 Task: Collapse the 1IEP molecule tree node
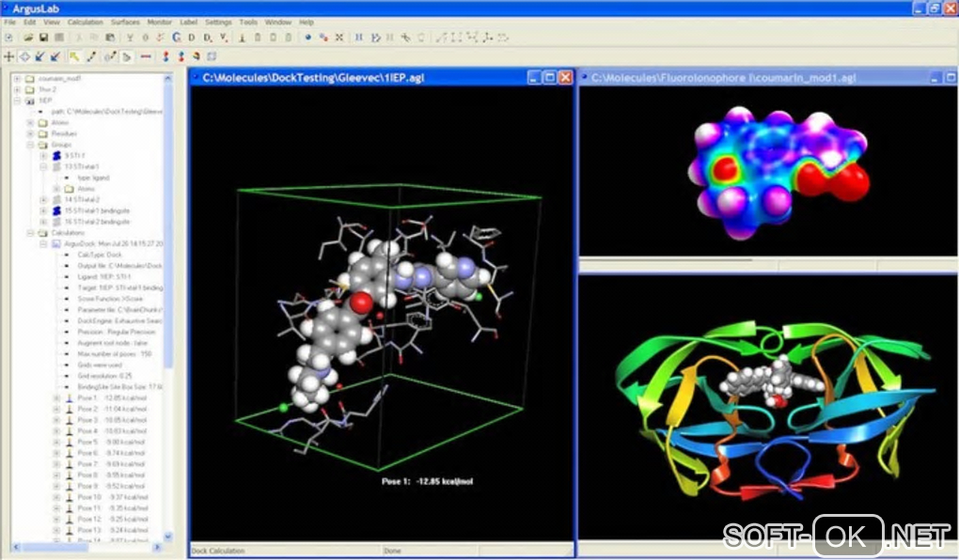pos(17,101)
